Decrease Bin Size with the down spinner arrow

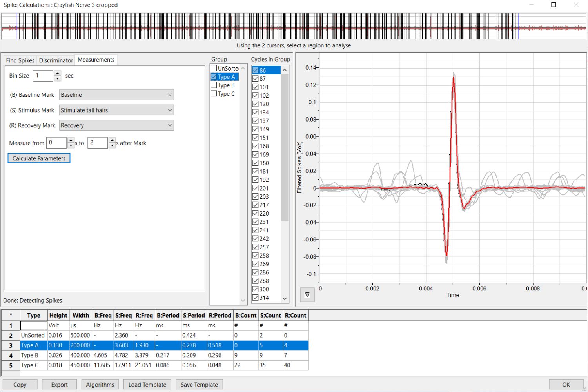coord(58,78)
